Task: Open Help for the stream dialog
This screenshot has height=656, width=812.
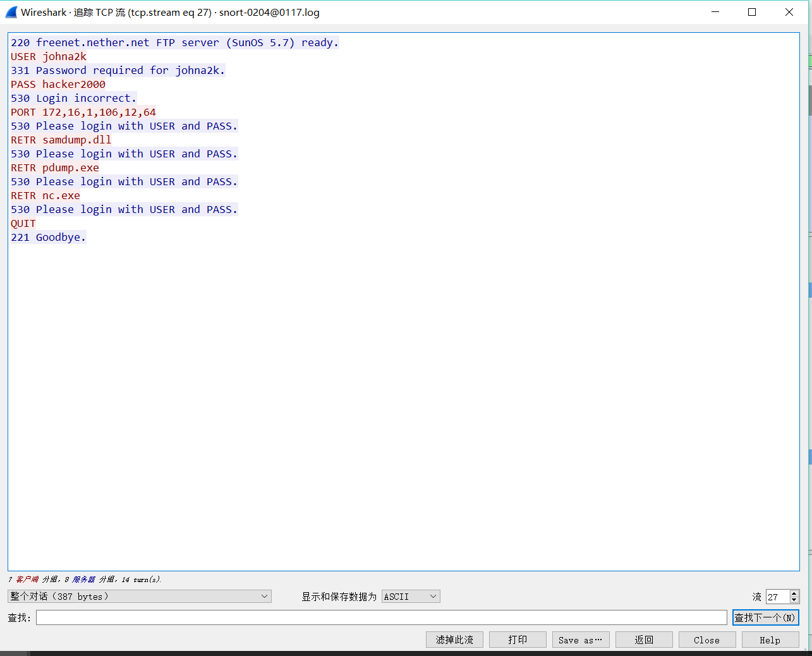Action: click(x=770, y=640)
